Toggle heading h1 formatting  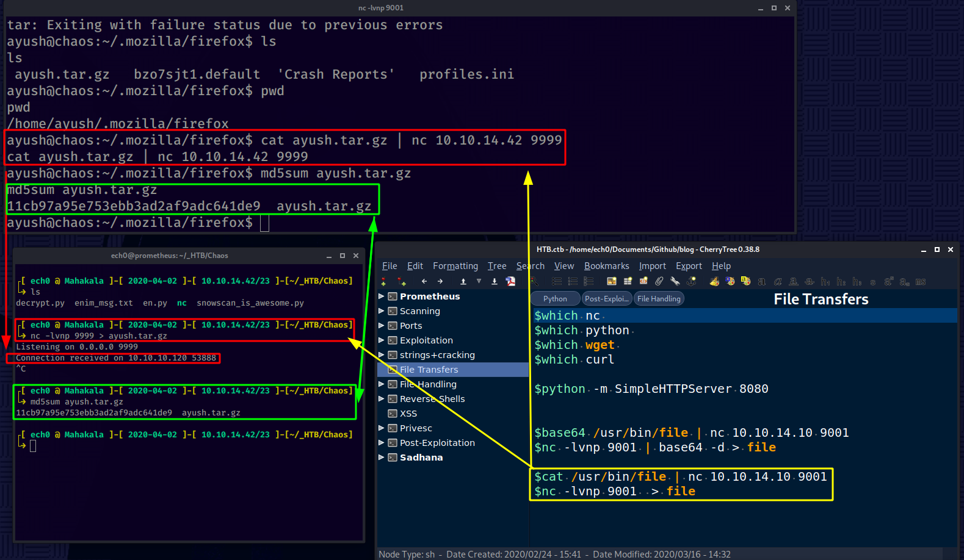825,281
